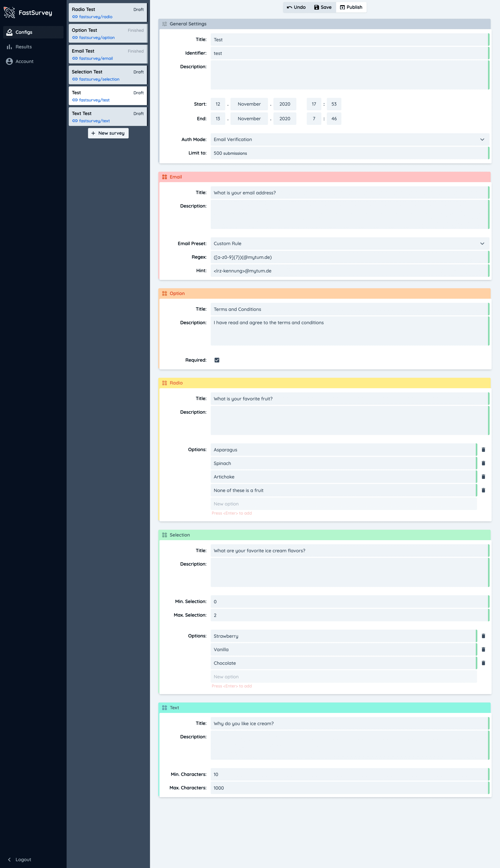Open the Configs menu item
Image resolution: width=500 pixels, height=868 pixels.
point(32,32)
